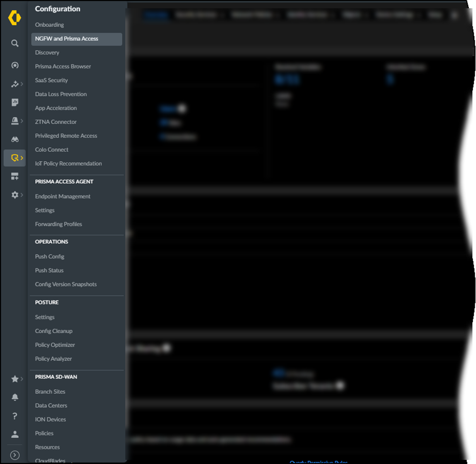
Task: Open Endpoint Management
Action: coord(63,196)
